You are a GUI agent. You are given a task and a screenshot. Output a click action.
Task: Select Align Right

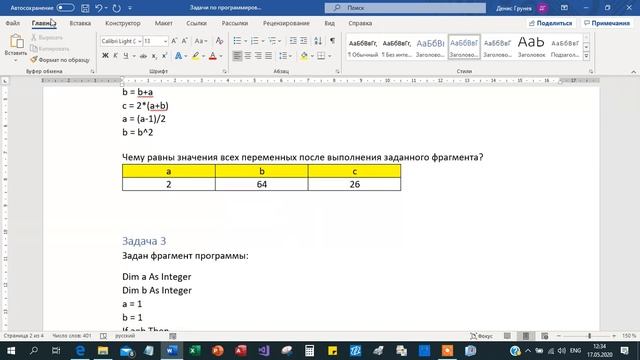pos(258,56)
